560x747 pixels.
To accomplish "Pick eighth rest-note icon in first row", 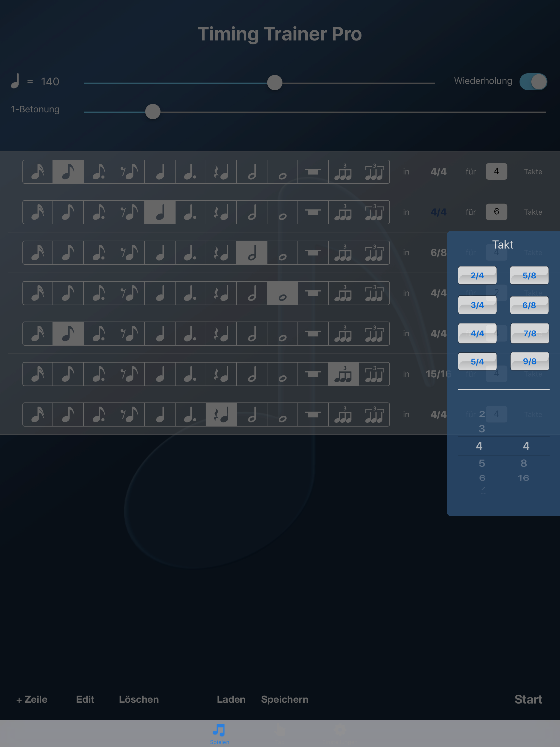I will [x=129, y=171].
